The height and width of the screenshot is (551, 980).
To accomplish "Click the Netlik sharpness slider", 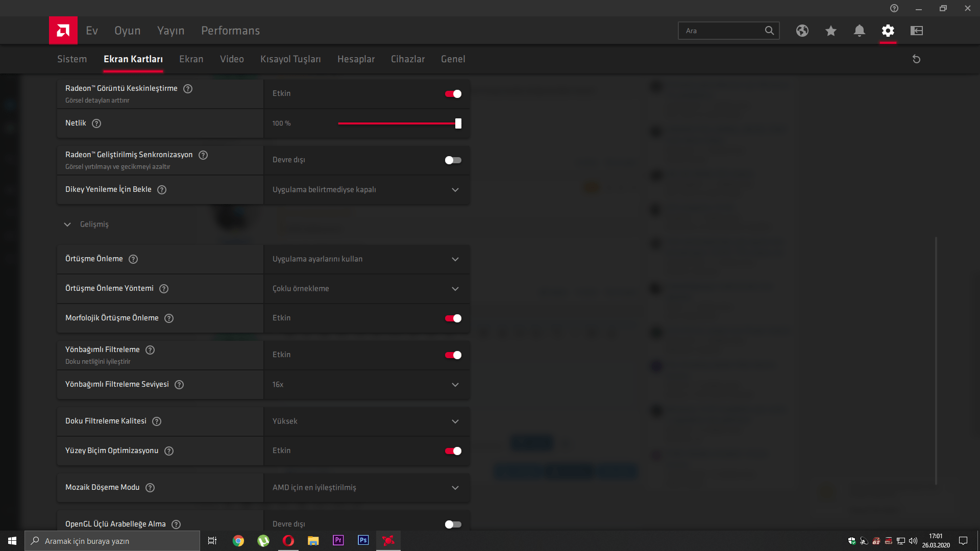I will (x=398, y=123).
